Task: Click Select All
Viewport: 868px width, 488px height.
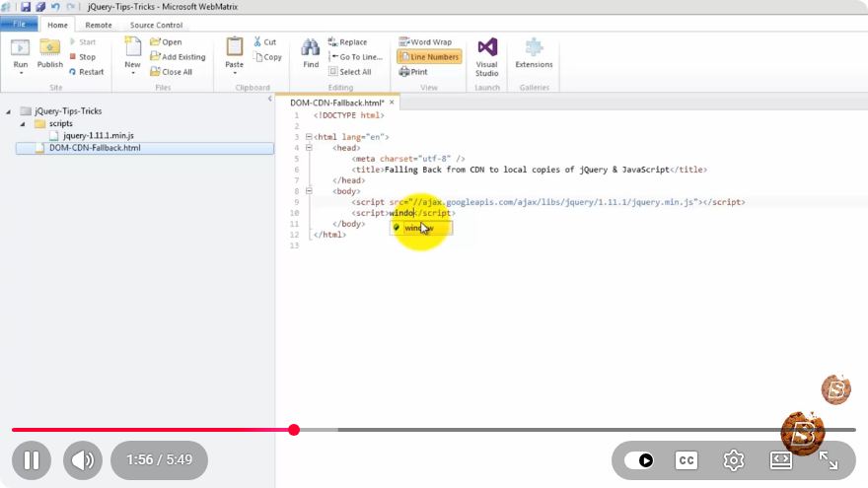Action: pos(349,72)
